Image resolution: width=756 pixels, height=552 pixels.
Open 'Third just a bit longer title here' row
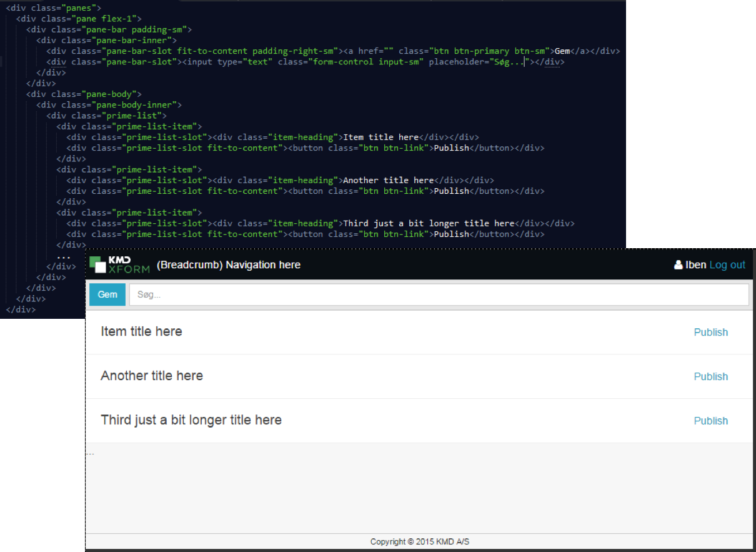[x=191, y=421]
